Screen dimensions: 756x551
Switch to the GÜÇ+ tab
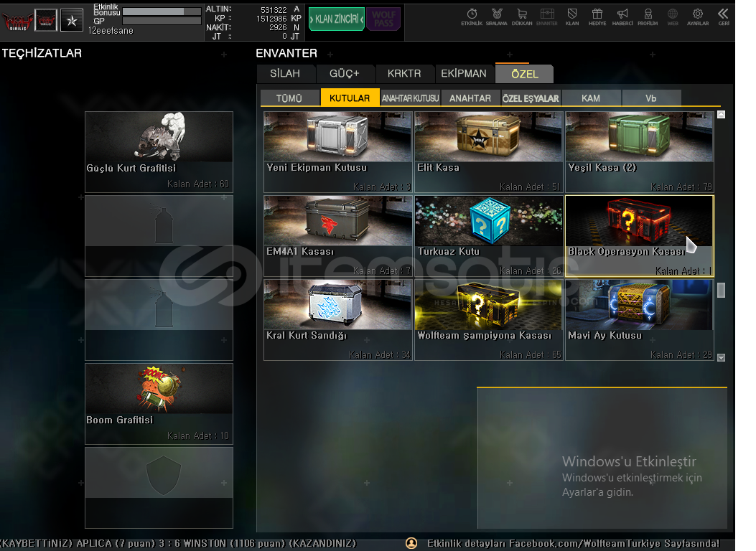345,74
